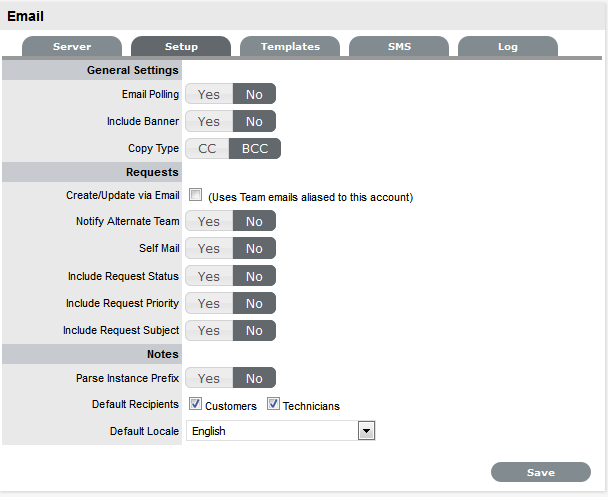Choose BCC for Copy Type
The height and width of the screenshot is (497, 608).
(254, 149)
